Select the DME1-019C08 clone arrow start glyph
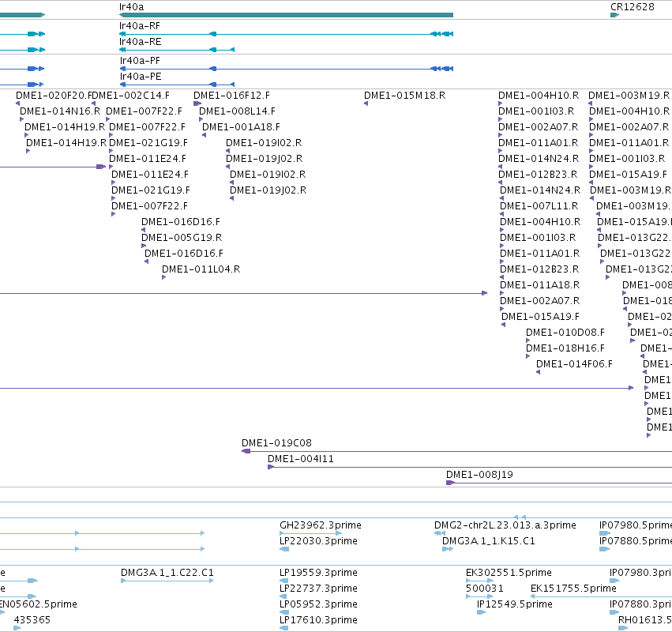Image resolution: width=672 pixels, height=632 pixels. 246,451
